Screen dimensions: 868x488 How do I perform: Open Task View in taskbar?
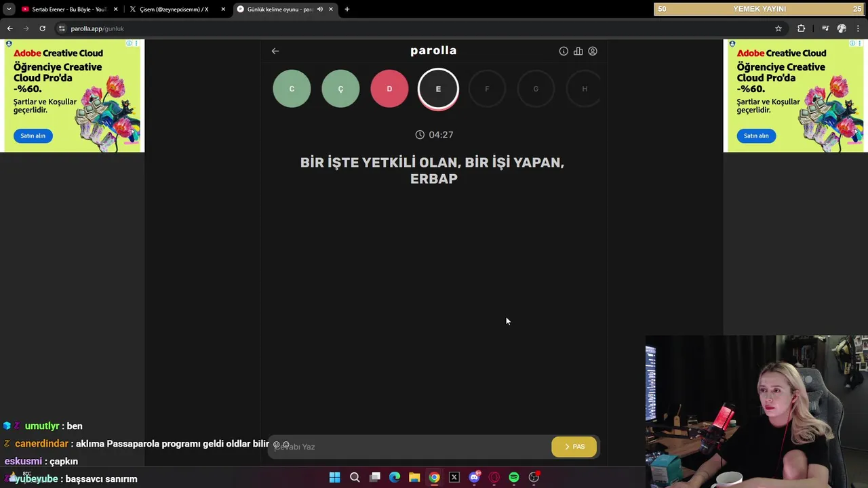click(374, 478)
